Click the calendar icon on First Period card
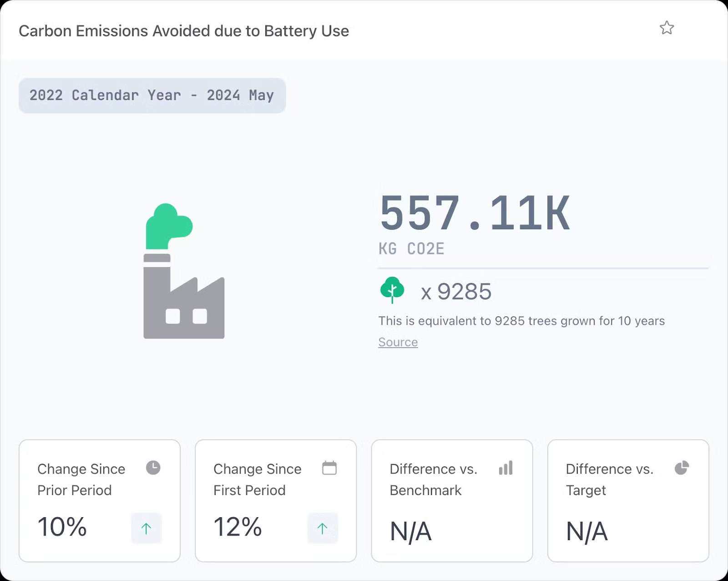The image size is (728, 581). (329, 468)
